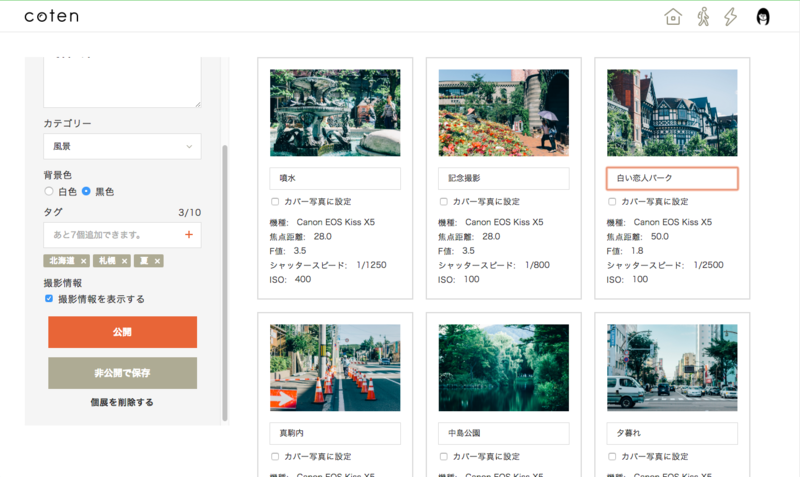
Task: Click the 北海道 tag label
Action: point(62,261)
